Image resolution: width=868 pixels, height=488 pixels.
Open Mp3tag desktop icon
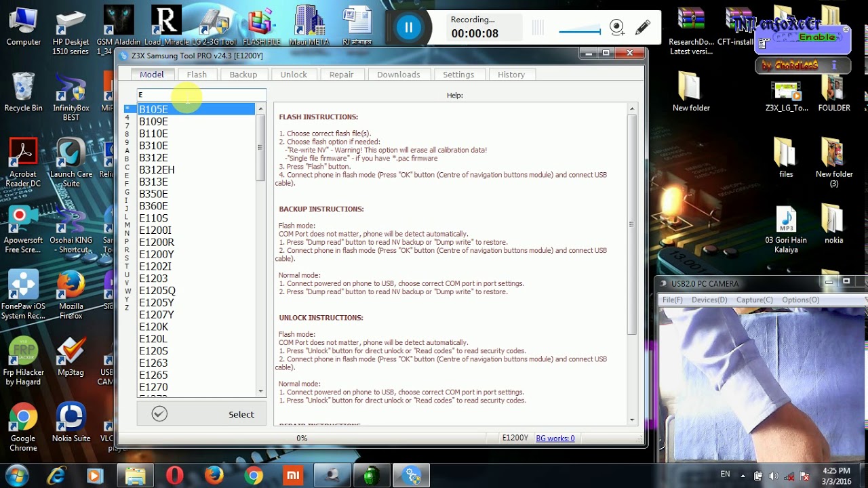tap(71, 355)
